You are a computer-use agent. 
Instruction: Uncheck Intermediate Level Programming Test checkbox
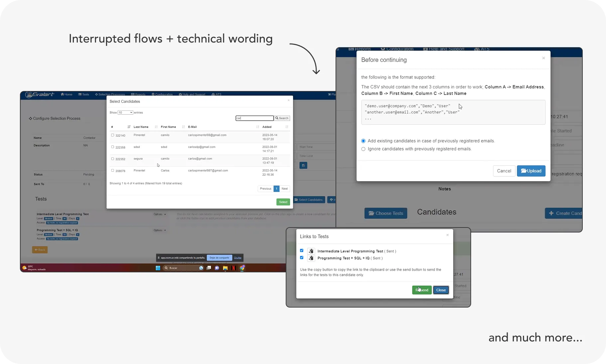302,250
